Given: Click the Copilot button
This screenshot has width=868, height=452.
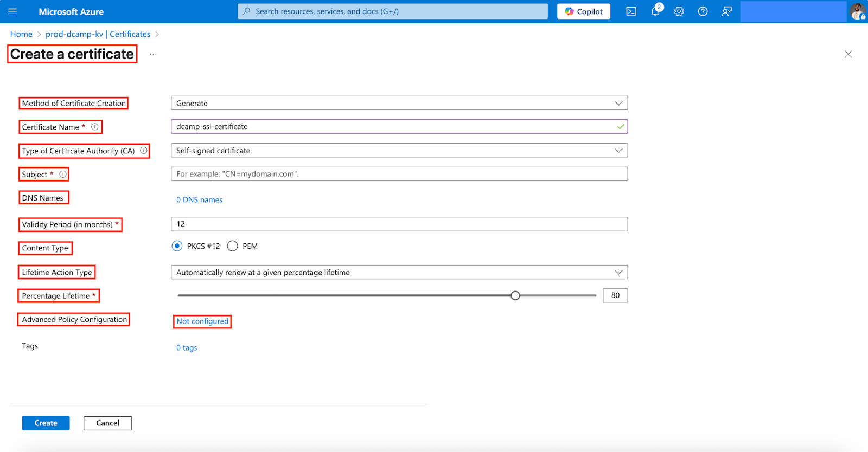Looking at the screenshot, I should tap(584, 11).
